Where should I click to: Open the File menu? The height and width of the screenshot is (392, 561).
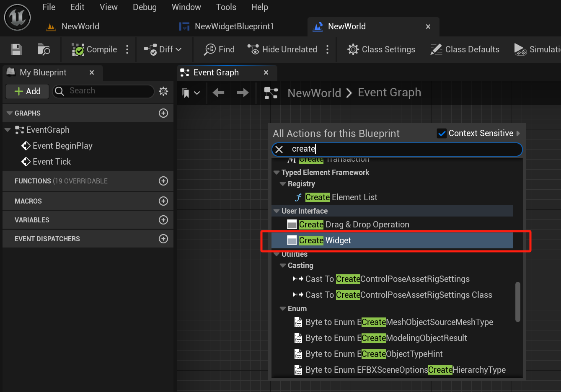[49, 7]
